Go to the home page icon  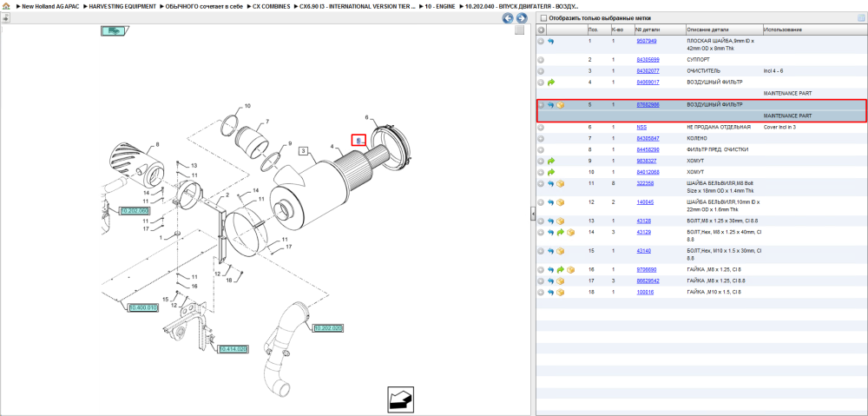click(6, 6)
